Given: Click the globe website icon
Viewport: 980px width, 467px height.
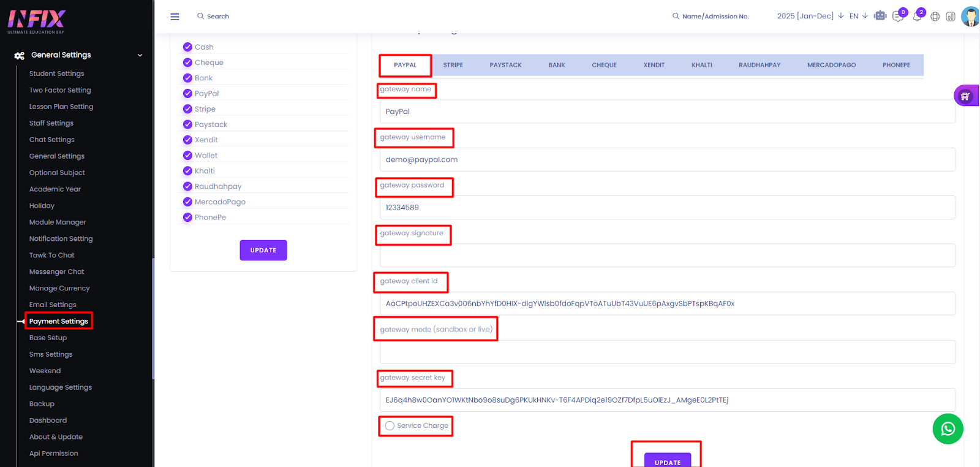Looking at the screenshot, I should tap(935, 17).
